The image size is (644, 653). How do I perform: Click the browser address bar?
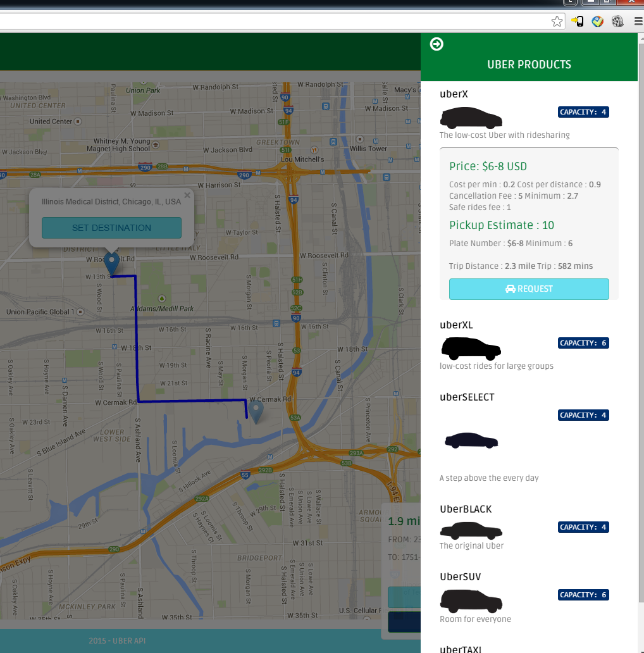point(275,22)
